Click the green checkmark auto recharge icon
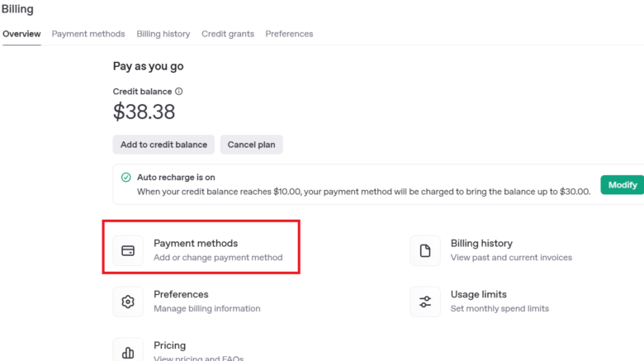 coord(126,178)
